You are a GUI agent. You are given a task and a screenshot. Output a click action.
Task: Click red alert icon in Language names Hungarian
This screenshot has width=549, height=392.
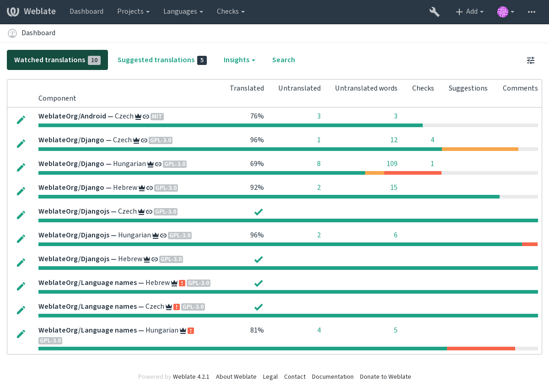click(x=191, y=331)
